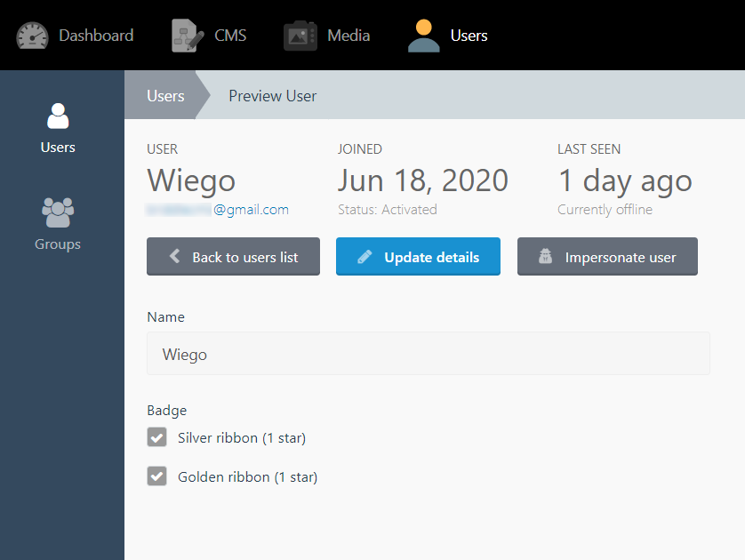Click the Status: Activated text
This screenshot has width=745, height=560.
(x=388, y=210)
